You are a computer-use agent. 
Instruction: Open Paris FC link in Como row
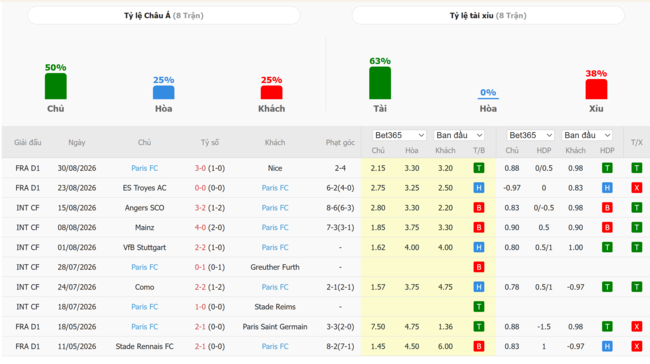[275, 287]
